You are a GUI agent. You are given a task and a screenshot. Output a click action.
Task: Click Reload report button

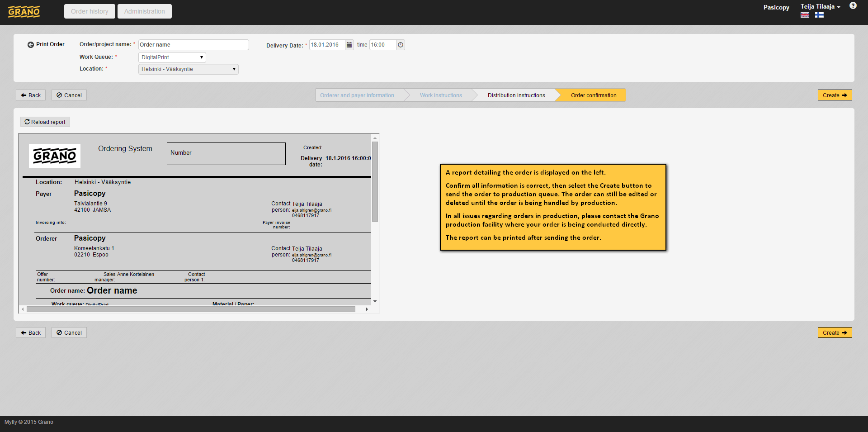tap(45, 122)
